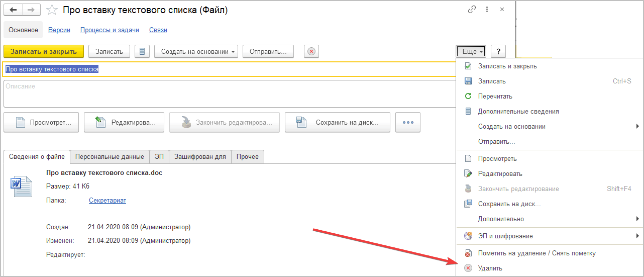This screenshot has width=644, height=277.
Task: Open help with question mark button
Action: tap(498, 51)
